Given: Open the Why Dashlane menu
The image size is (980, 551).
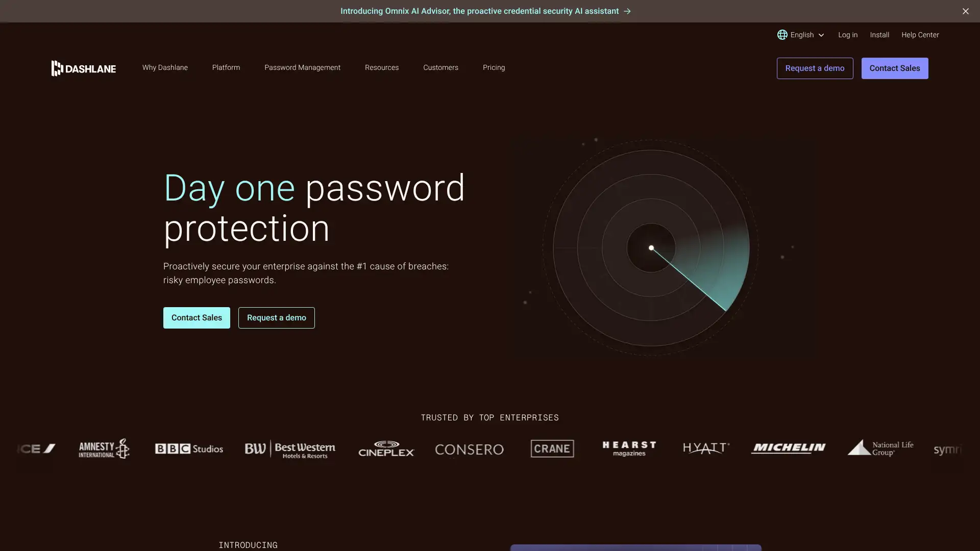Looking at the screenshot, I should pos(165,67).
